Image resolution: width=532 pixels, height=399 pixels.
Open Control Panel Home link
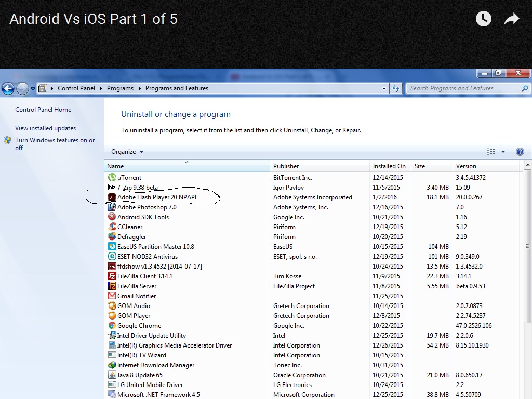click(43, 110)
